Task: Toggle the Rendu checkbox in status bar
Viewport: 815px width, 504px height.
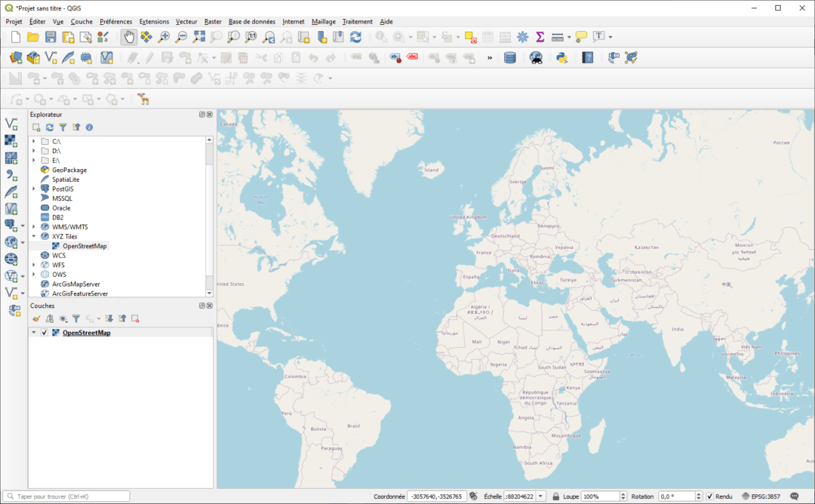Action: pyautogui.click(x=711, y=496)
